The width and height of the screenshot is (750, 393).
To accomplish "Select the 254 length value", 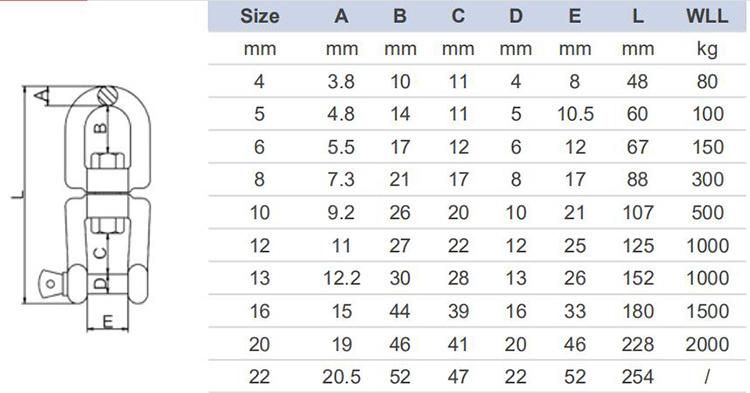I will (x=638, y=377).
